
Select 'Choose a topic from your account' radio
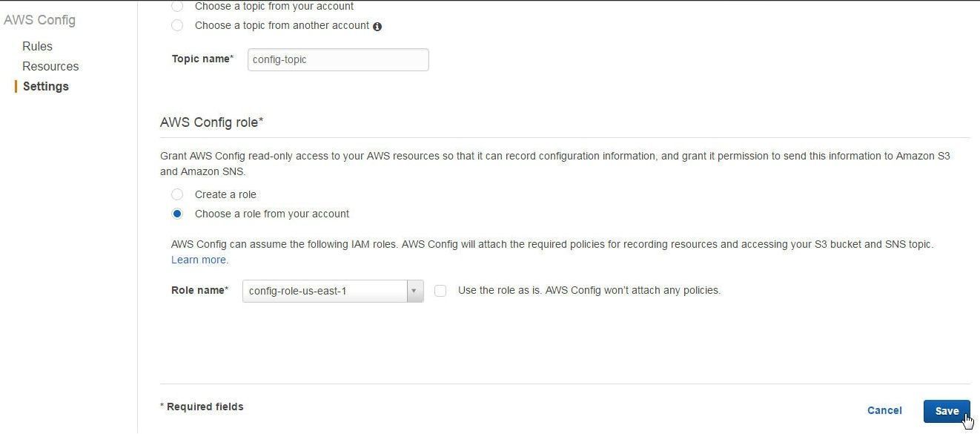177,6
